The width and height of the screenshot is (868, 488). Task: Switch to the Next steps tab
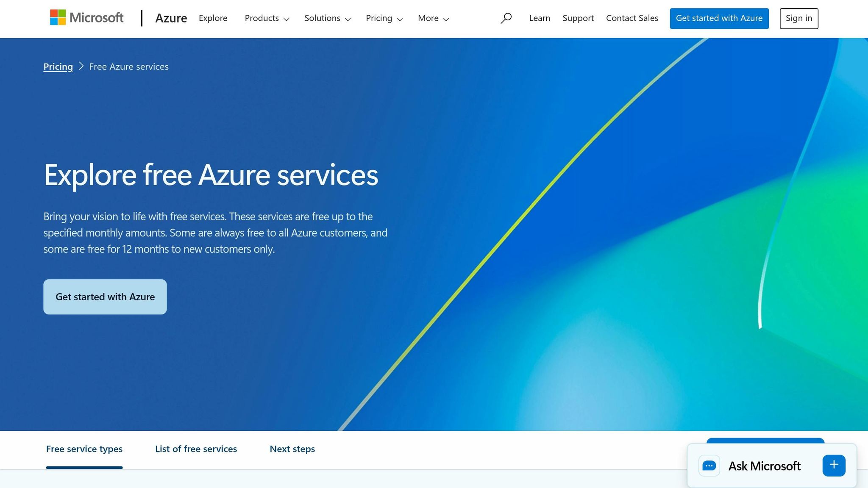292,449
